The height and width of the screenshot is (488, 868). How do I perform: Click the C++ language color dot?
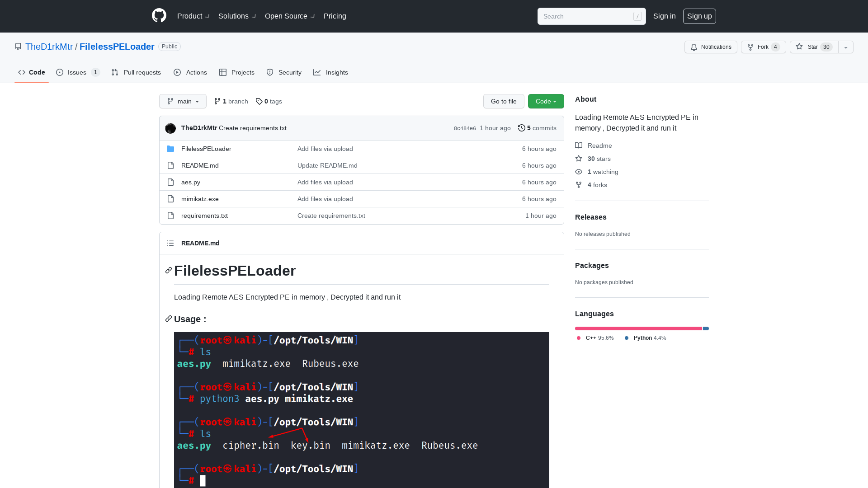579,338
